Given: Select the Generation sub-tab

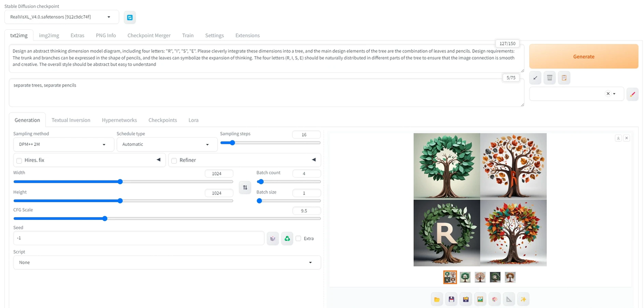Looking at the screenshot, I should (27, 120).
